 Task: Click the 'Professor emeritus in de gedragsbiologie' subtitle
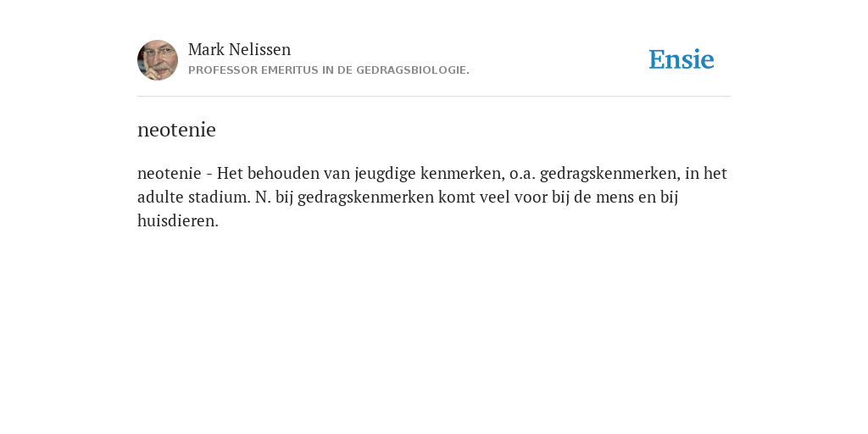coord(329,70)
